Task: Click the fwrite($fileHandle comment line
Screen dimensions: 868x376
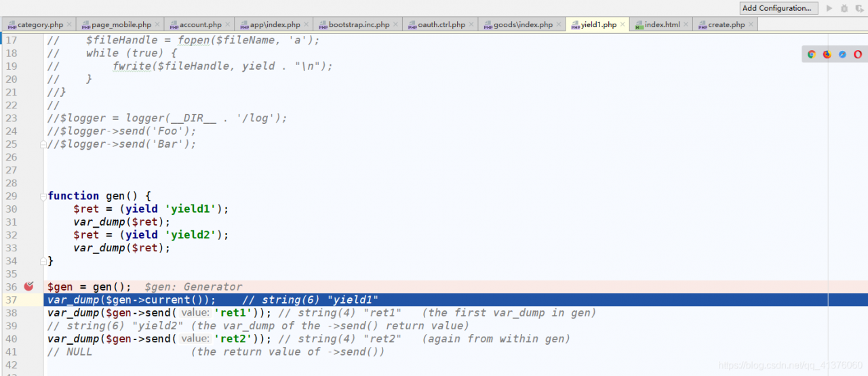Action: pyautogui.click(x=190, y=66)
